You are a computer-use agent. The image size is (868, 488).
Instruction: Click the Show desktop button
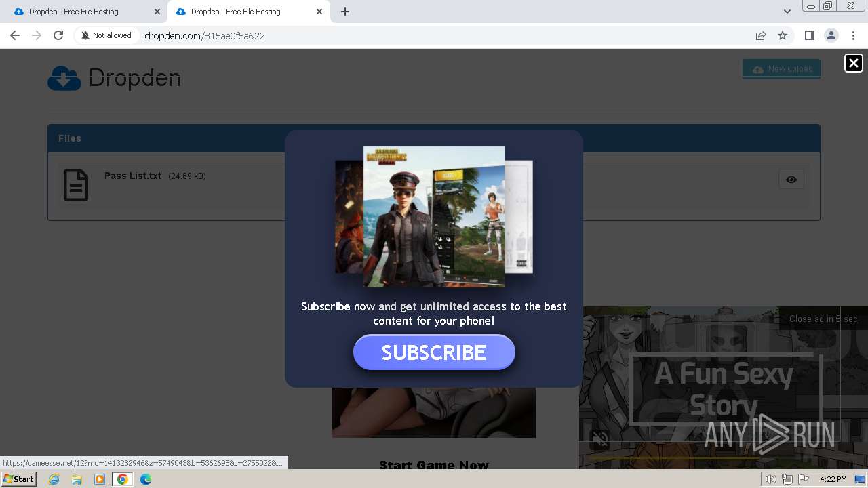860,479
